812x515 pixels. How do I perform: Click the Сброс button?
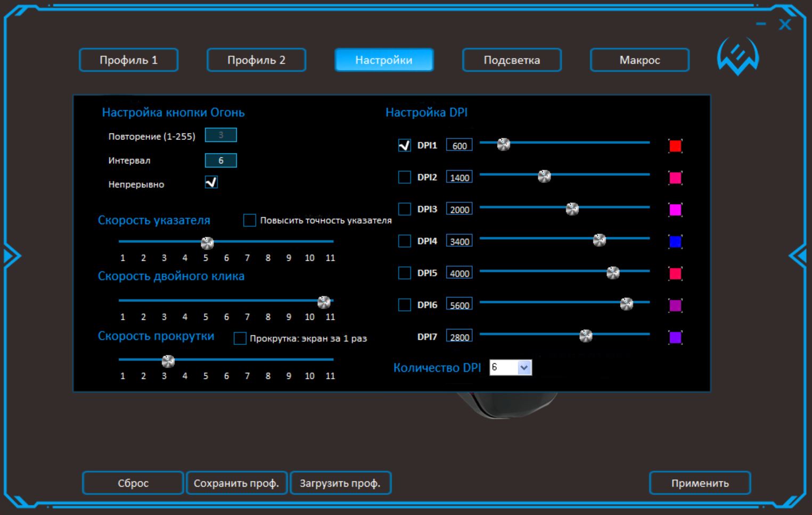(133, 483)
